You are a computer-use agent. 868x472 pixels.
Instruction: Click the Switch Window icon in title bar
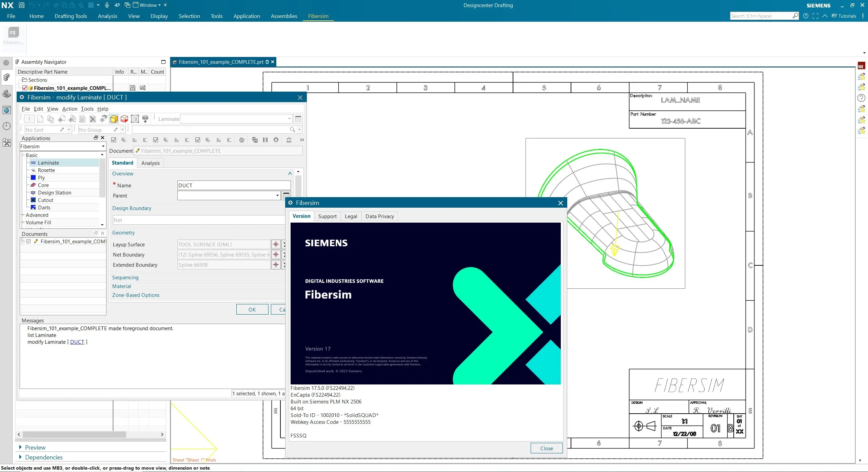tap(127, 5)
